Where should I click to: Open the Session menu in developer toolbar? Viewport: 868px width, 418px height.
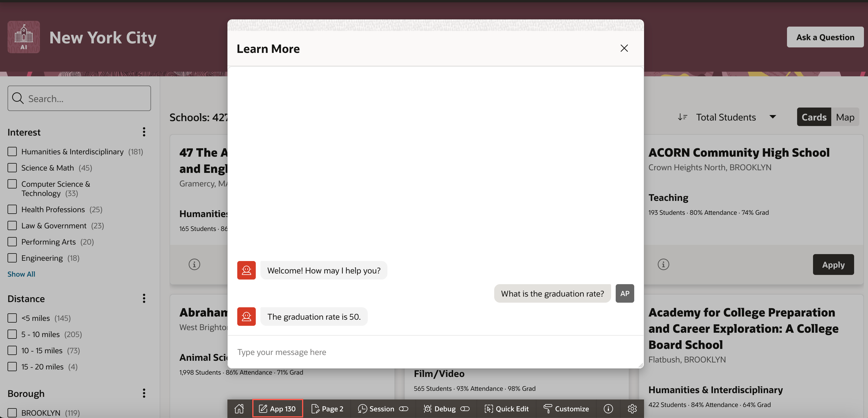point(376,408)
